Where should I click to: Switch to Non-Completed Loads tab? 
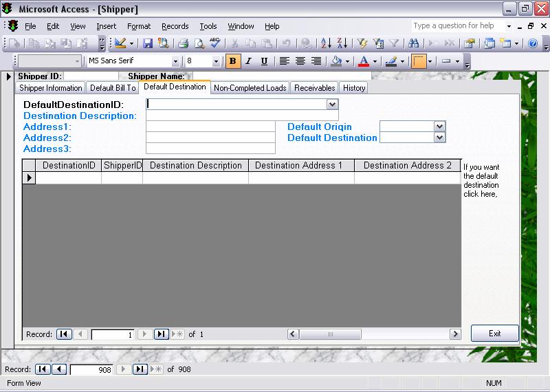[250, 88]
